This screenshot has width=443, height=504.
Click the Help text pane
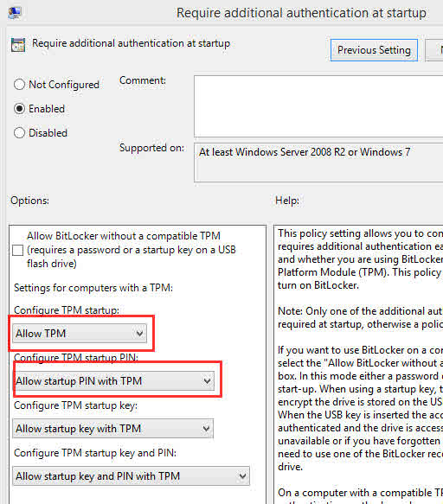coord(358,365)
